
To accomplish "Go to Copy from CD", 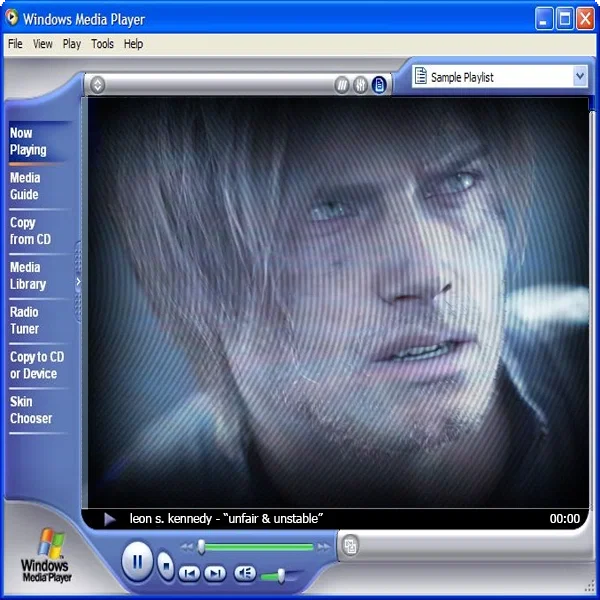I will (x=38, y=231).
